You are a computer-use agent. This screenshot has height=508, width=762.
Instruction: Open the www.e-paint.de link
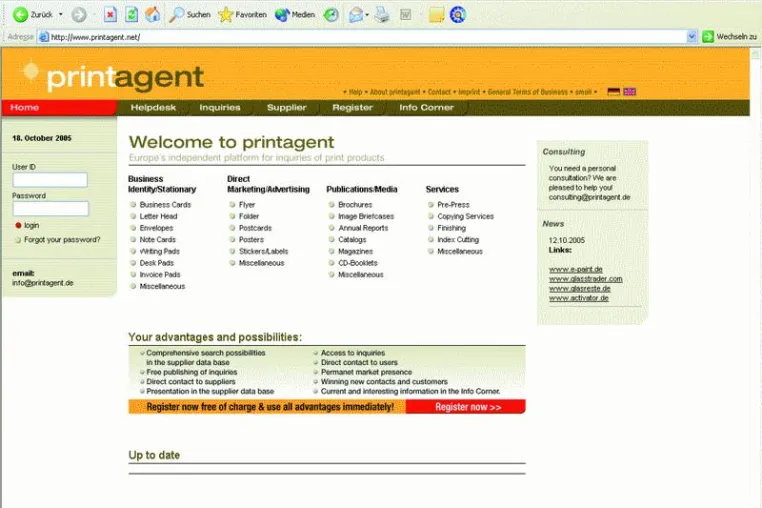pos(576,269)
